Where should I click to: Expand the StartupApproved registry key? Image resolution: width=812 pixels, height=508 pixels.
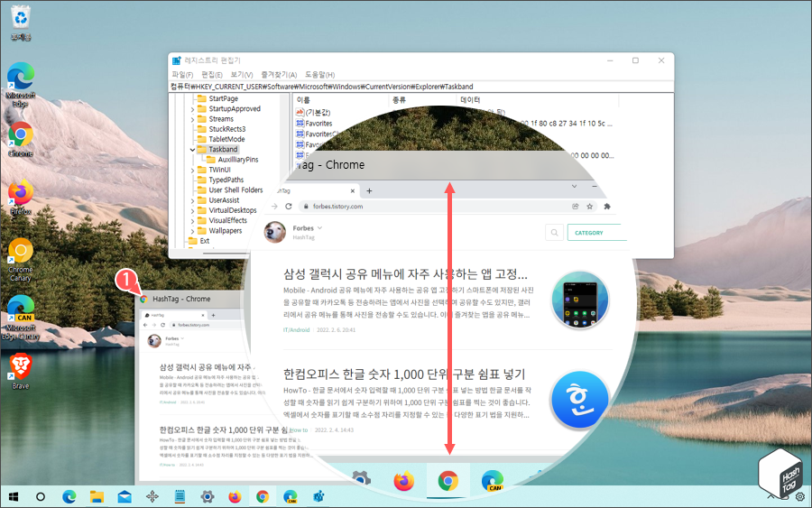tap(193, 109)
